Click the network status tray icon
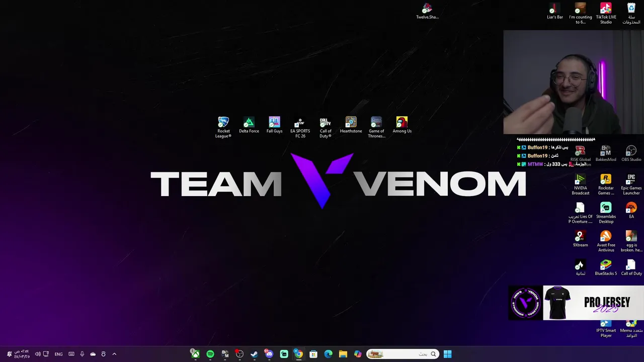The image size is (644, 362). coord(46,354)
